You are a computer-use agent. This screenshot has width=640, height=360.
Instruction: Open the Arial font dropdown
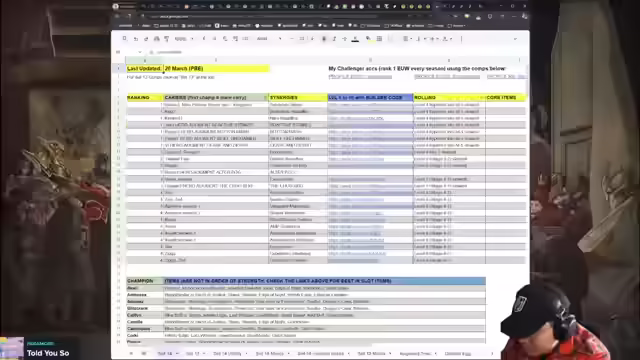click(x=269, y=39)
